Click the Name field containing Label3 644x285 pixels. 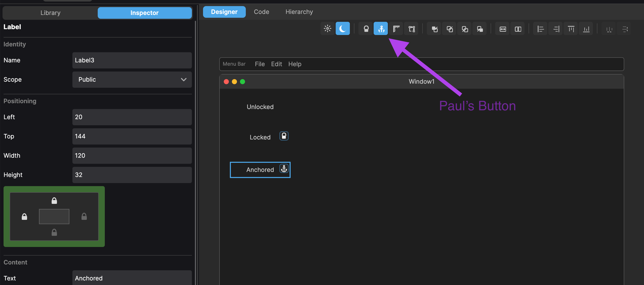click(x=132, y=60)
